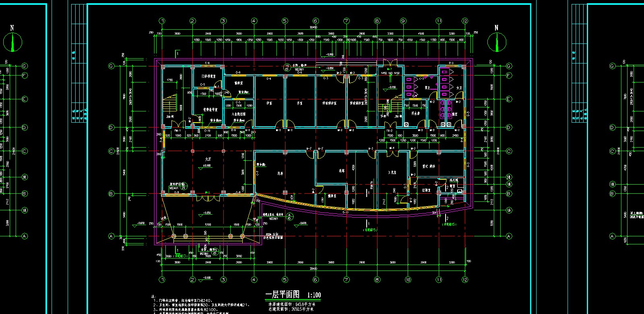
Task: Click the detail callout circle numbered 25
Action: (184, 187)
